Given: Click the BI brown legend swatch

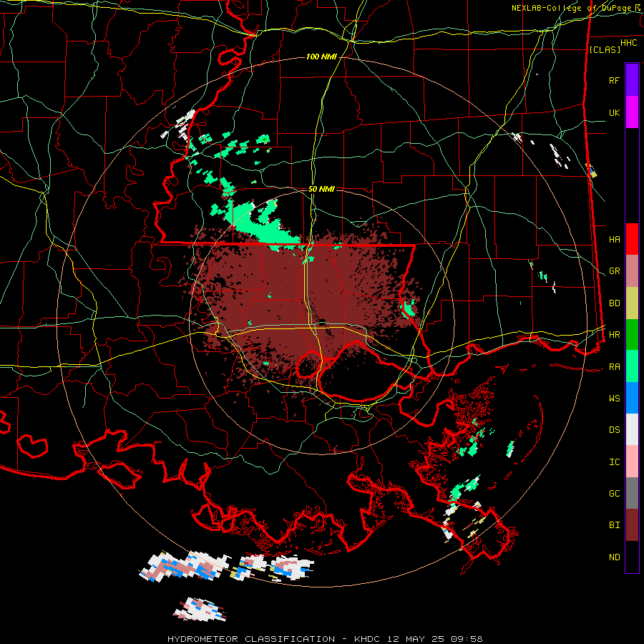Looking at the screenshot, I should tap(632, 525).
